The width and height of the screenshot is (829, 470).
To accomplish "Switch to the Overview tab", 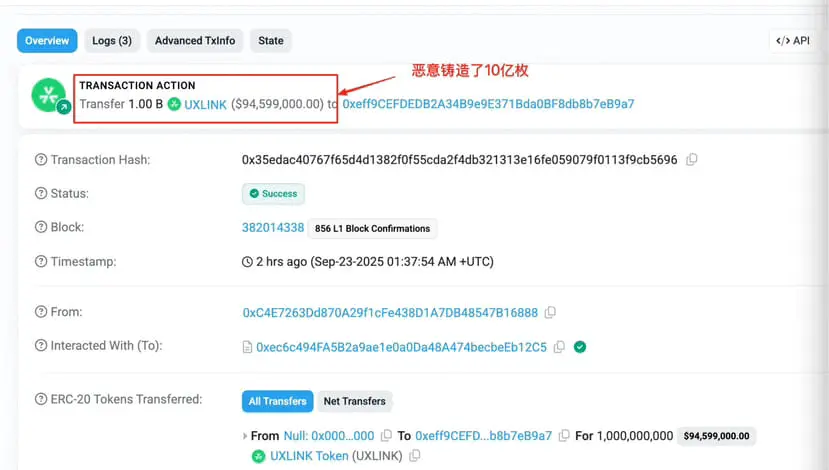I will point(47,41).
